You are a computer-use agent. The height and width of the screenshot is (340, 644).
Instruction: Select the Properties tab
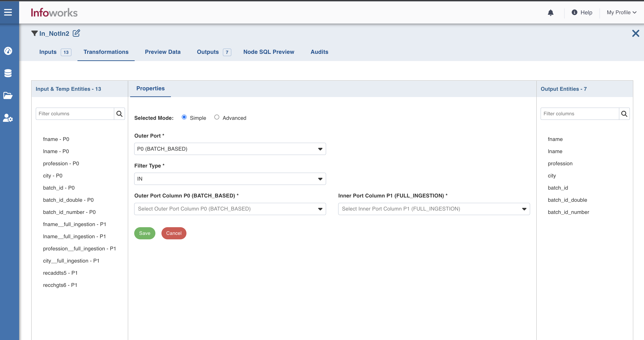pos(150,88)
